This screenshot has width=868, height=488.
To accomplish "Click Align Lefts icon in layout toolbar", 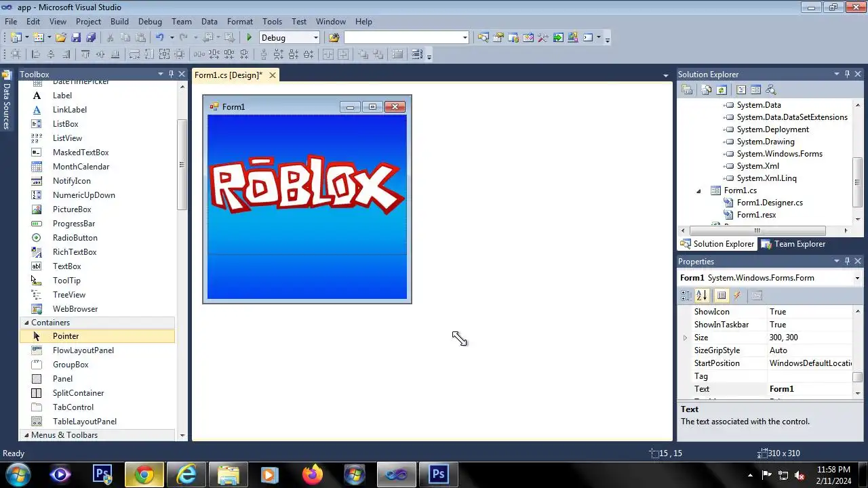I will pyautogui.click(x=35, y=54).
